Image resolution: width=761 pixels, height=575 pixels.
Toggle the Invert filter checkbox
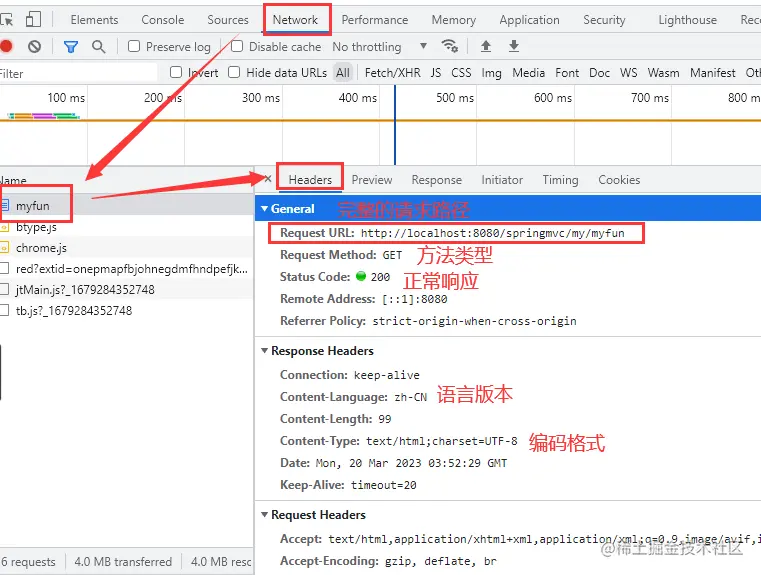click(x=176, y=72)
